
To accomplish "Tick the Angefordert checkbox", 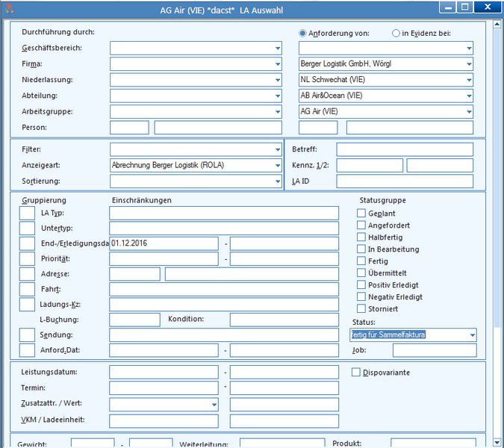I will coord(361,225).
